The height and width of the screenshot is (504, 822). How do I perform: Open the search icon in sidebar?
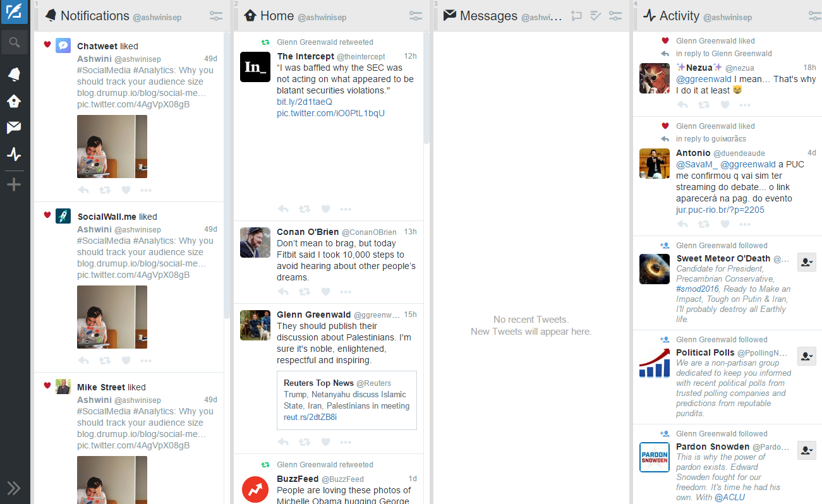[x=14, y=43]
